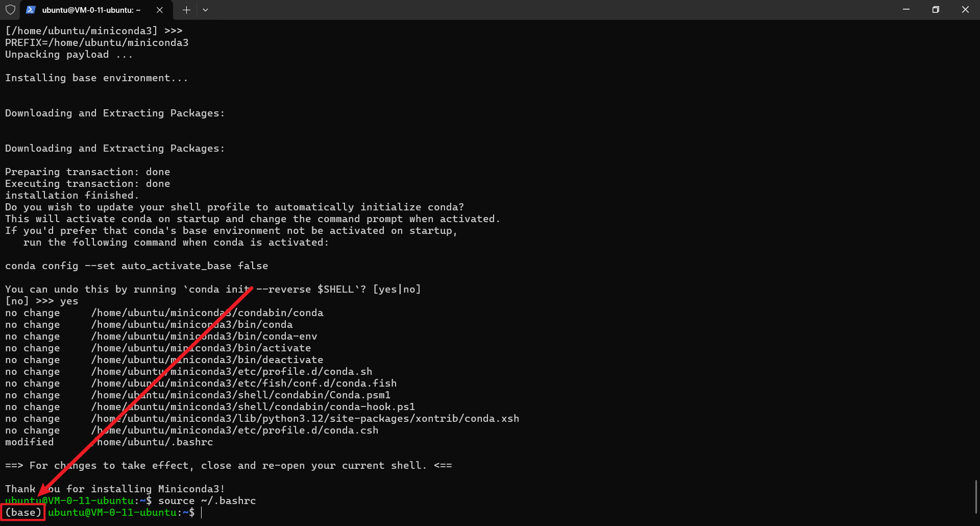Click the vertical scrollbar thumb at right edge
The image size is (980, 526).
point(976,496)
